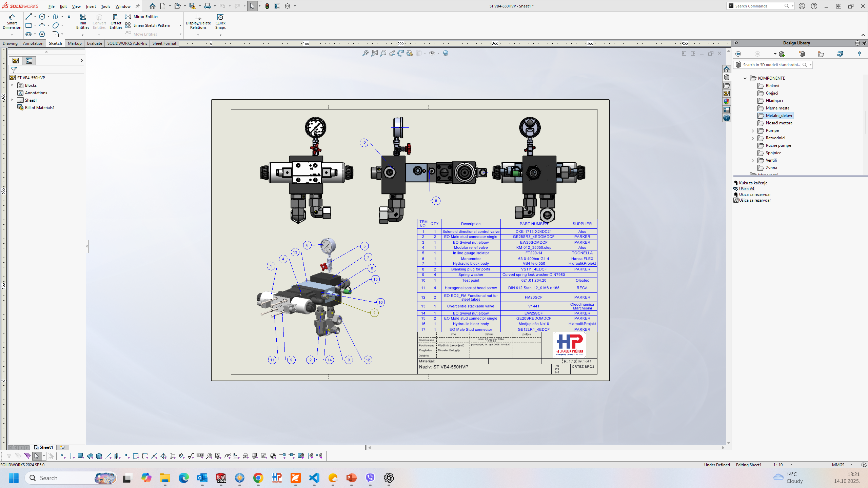The image size is (868, 488).
Task: Open the Linear Sketch Pattern dropdown arrow
Action: pos(180,25)
